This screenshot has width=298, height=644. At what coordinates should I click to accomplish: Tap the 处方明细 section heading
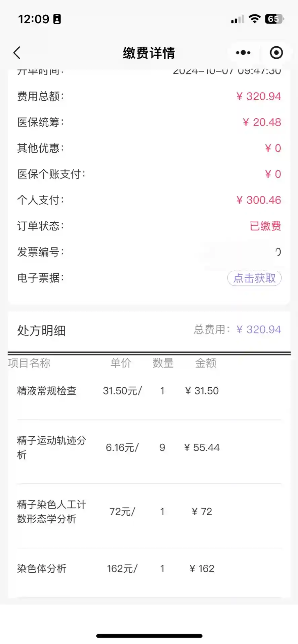(41, 330)
